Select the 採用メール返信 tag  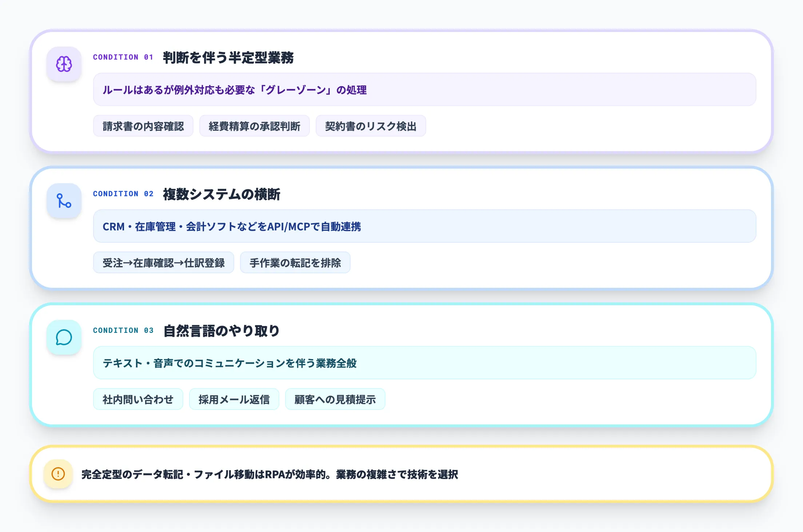point(234,399)
